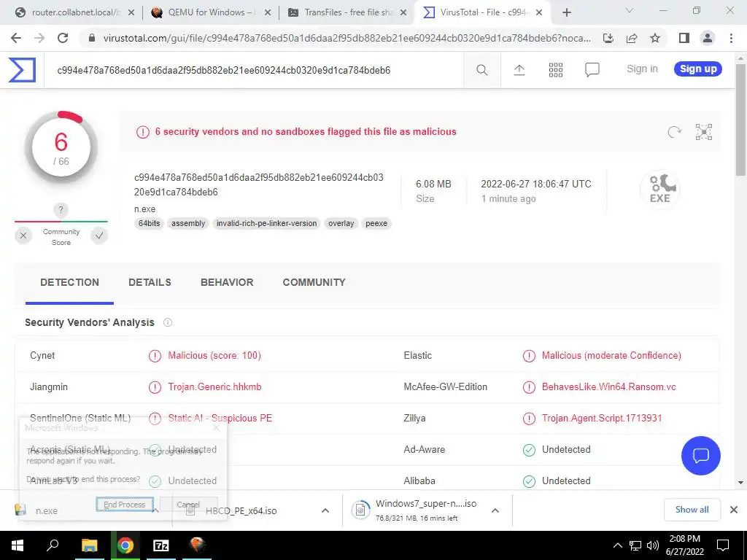Open the comments speech bubble icon in header
The width and height of the screenshot is (747, 560).
click(x=592, y=70)
